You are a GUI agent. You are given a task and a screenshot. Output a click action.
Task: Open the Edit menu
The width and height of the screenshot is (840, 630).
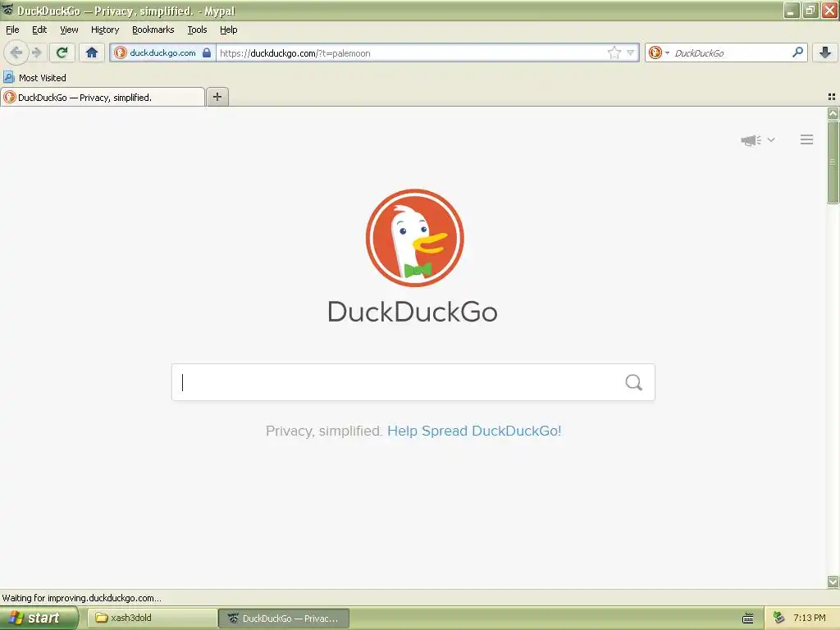tap(39, 30)
